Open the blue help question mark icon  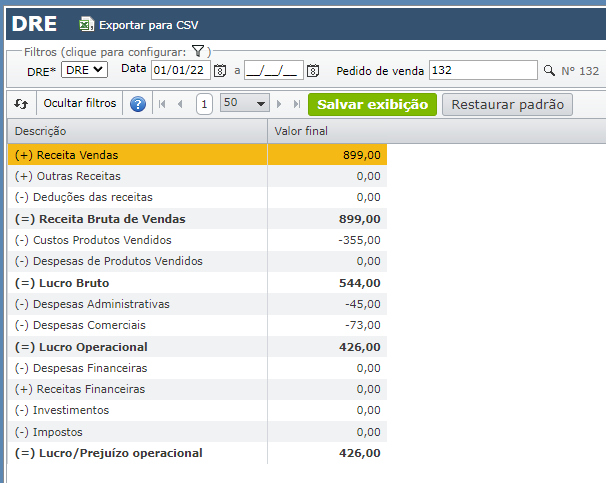pos(138,104)
